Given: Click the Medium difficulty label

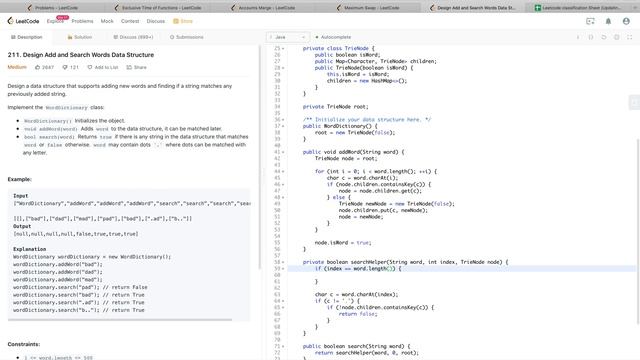Looking at the screenshot, I should click(x=17, y=67).
